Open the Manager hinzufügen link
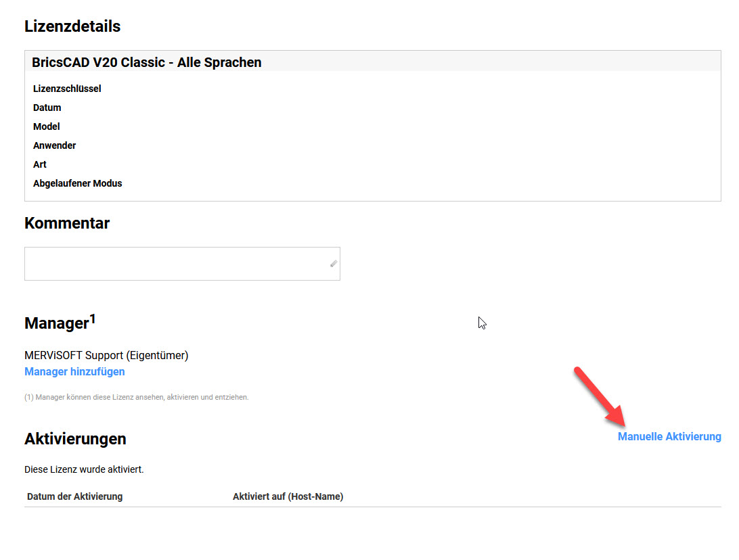 74,371
